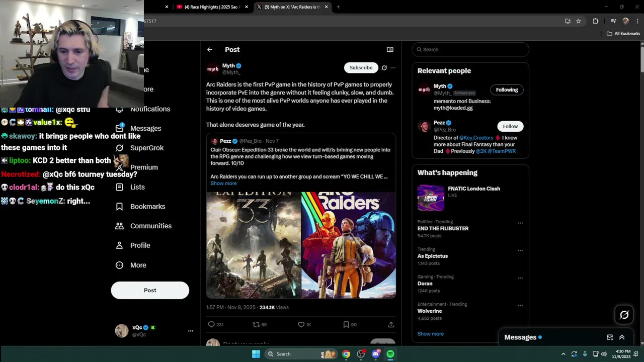Screen dimensions: 644x362
Task: Click the microphone tray icon
Action: [585, 354]
